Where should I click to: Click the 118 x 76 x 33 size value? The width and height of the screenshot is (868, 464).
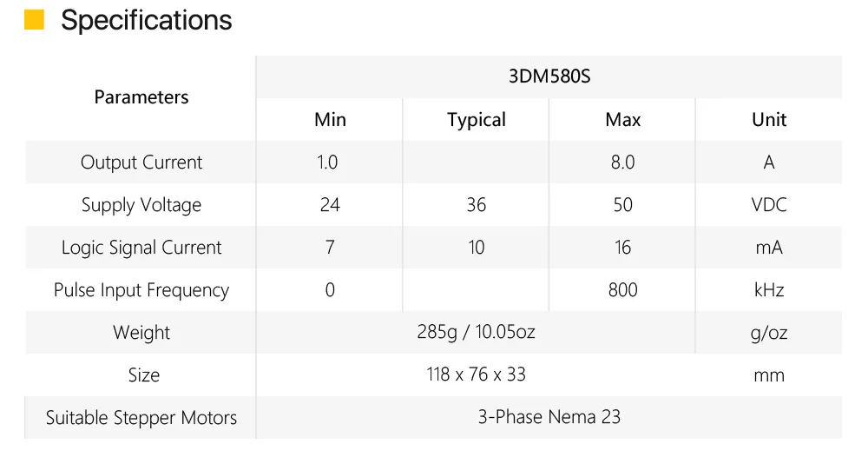(x=476, y=375)
